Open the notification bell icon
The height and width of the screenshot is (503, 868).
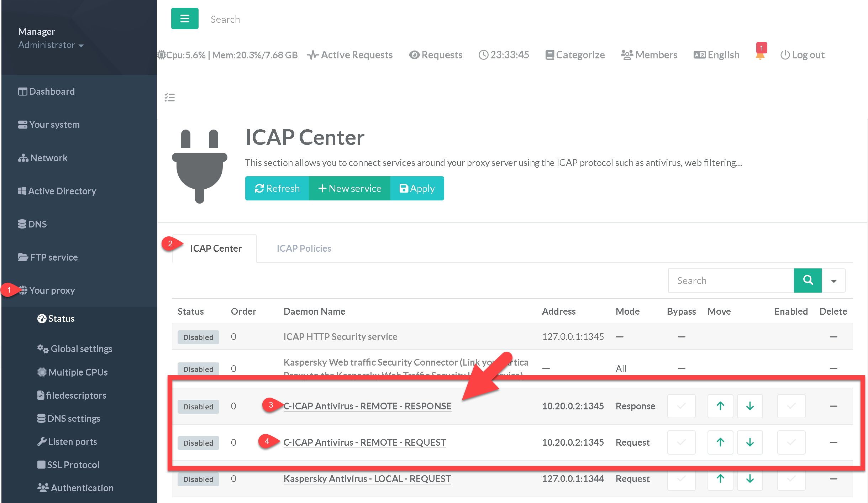point(760,55)
